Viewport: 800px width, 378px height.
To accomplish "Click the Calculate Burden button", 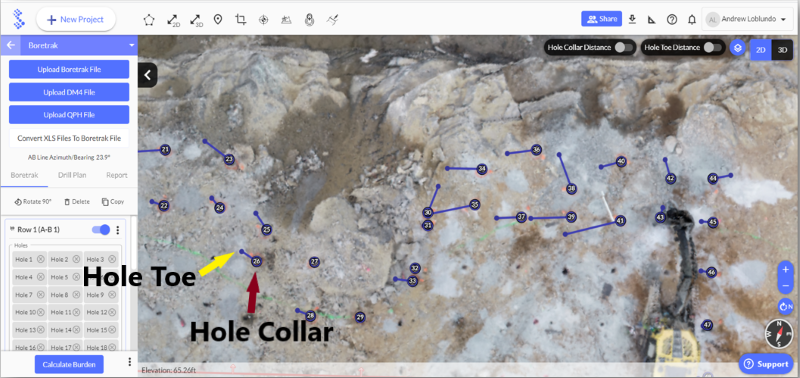I will [x=69, y=365].
